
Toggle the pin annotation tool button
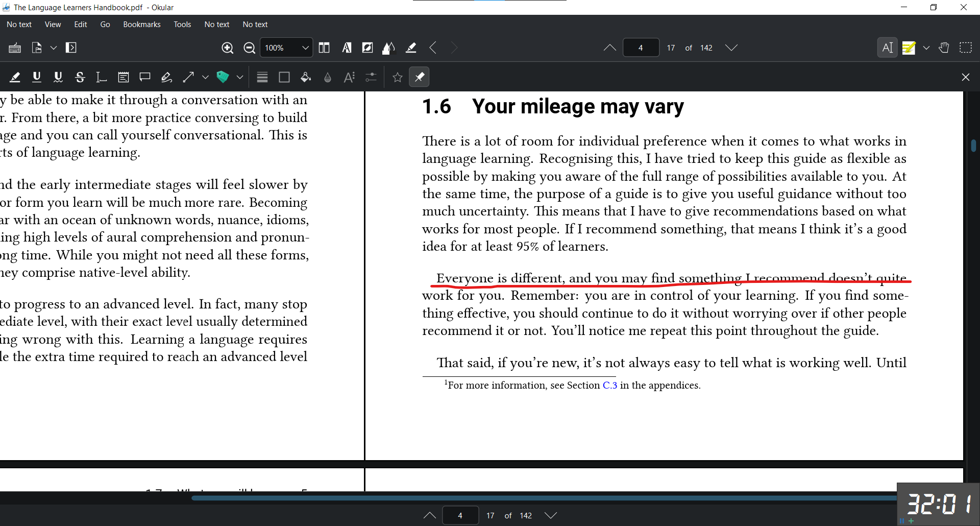coord(419,77)
